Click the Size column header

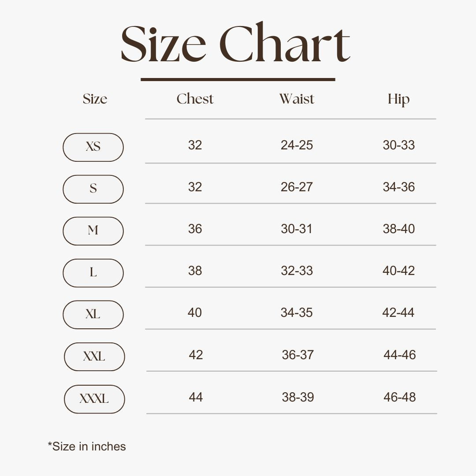click(95, 99)
